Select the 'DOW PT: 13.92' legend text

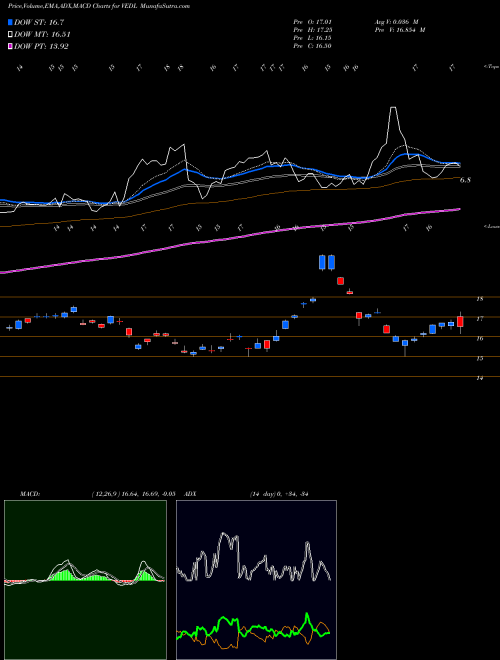point(41,46)
